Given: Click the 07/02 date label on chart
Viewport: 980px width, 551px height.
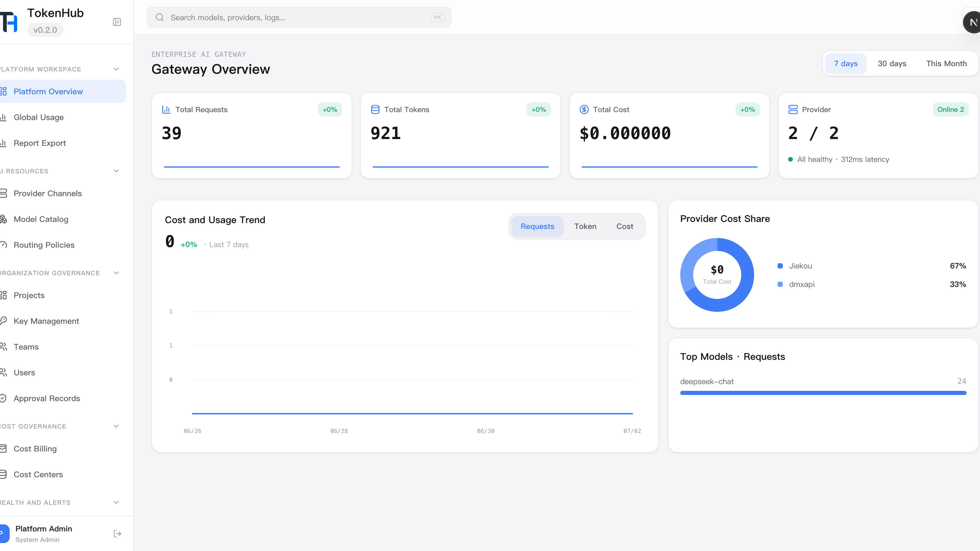Looking at the screenshot, I should (632, 431).
